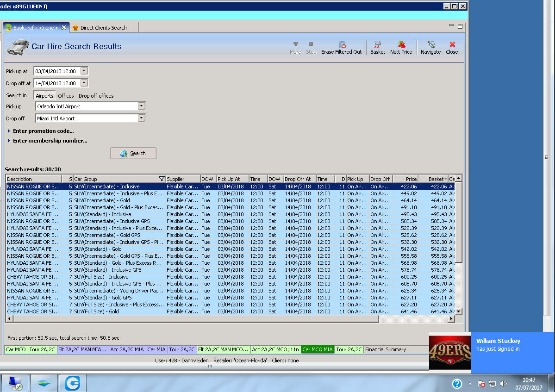
Task: Open the Financial Summary tab
Action: coord(386,349)
